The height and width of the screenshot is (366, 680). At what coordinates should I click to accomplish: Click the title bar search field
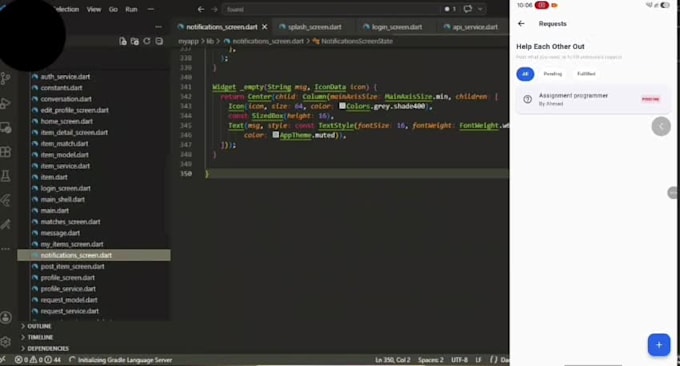click(x=330, y=9)
